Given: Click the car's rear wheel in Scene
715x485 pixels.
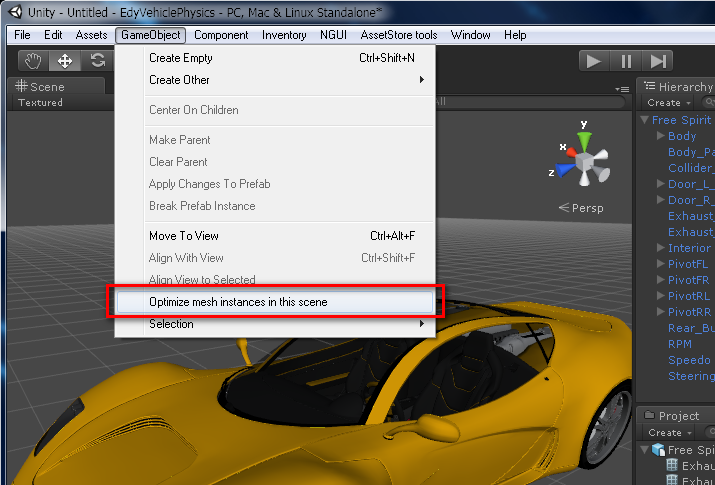Looking at the screenshot, I should pyautogui.click(x=606, y=427).
